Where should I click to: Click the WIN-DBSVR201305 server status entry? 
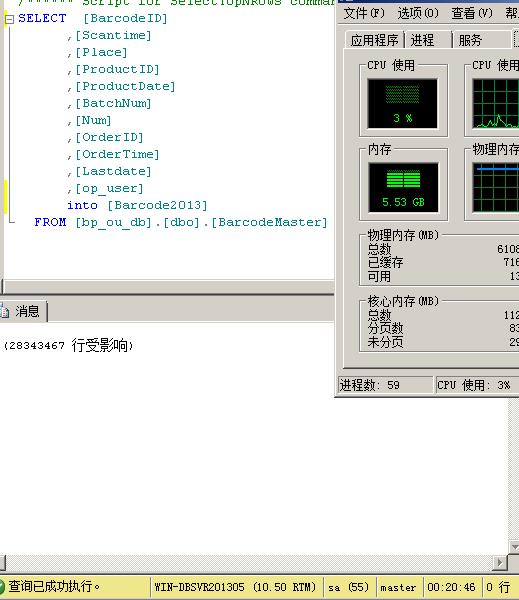pos(235,587)
